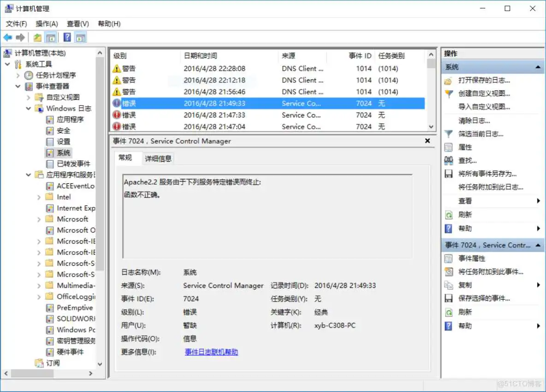The height and width of the screenshot is (392, 546).
Task: Open the 查看(V) menu
Action: tap(77, 23)
